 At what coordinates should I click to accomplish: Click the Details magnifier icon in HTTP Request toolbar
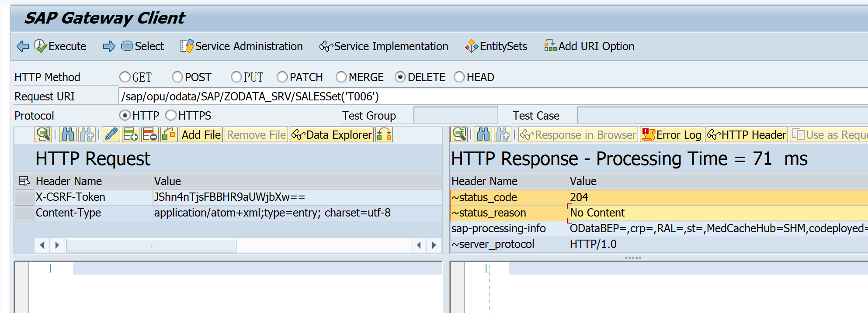pos(43,134)
